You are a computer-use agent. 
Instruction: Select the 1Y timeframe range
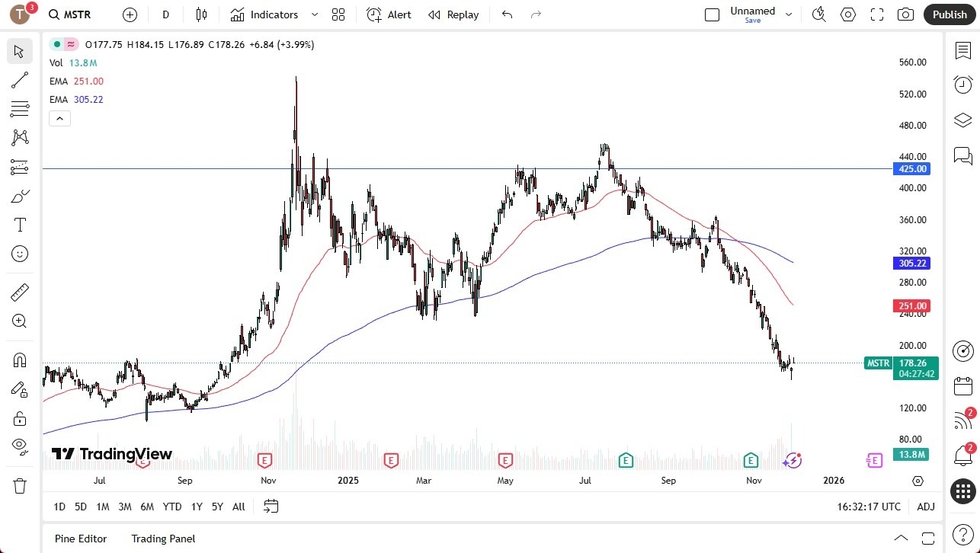pos(196,506)
